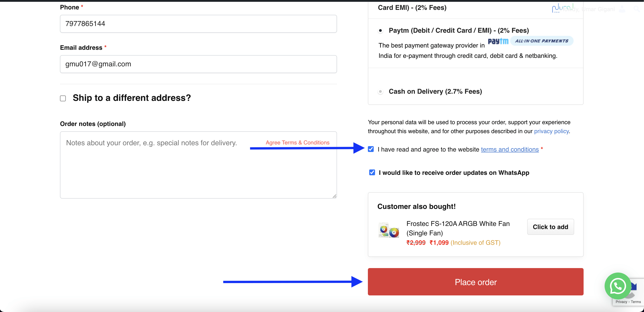Open the privacy policy link
Screen dimensions: 644x312
(x=551, y=131)
